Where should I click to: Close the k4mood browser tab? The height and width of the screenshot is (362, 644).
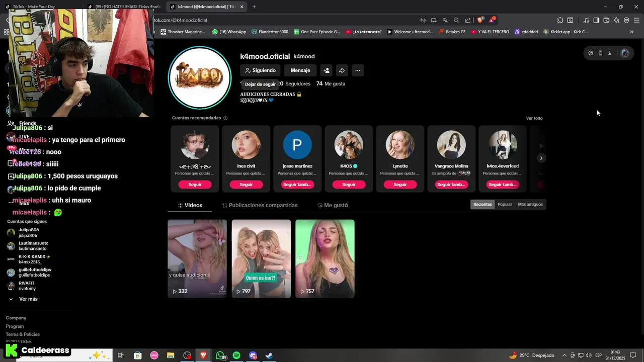(242, 7)
